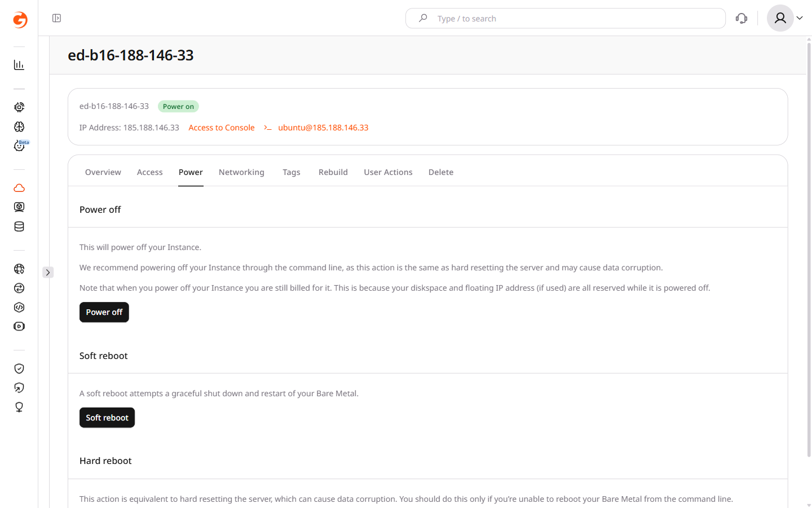This screenshot has height=508, width=812.
Task: Click the black Power off button
Action: tap(104, 312)
